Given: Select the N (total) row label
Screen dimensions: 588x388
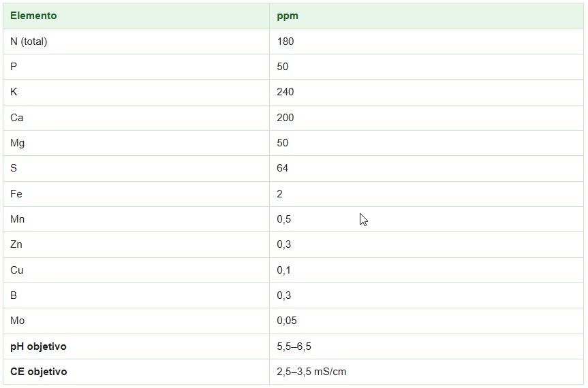Looking at the screenshot, I should pyautogui.click(x=29, y=42).
